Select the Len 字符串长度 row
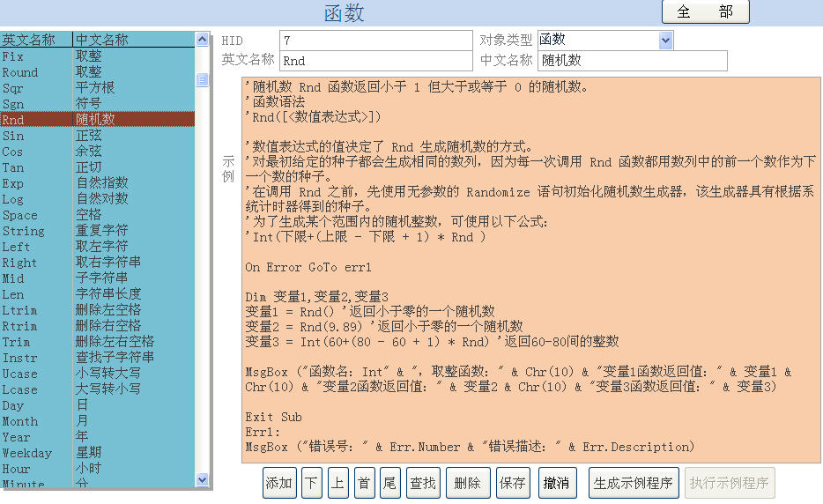Screen dimensions: 823x504 [x=97, y=294]
